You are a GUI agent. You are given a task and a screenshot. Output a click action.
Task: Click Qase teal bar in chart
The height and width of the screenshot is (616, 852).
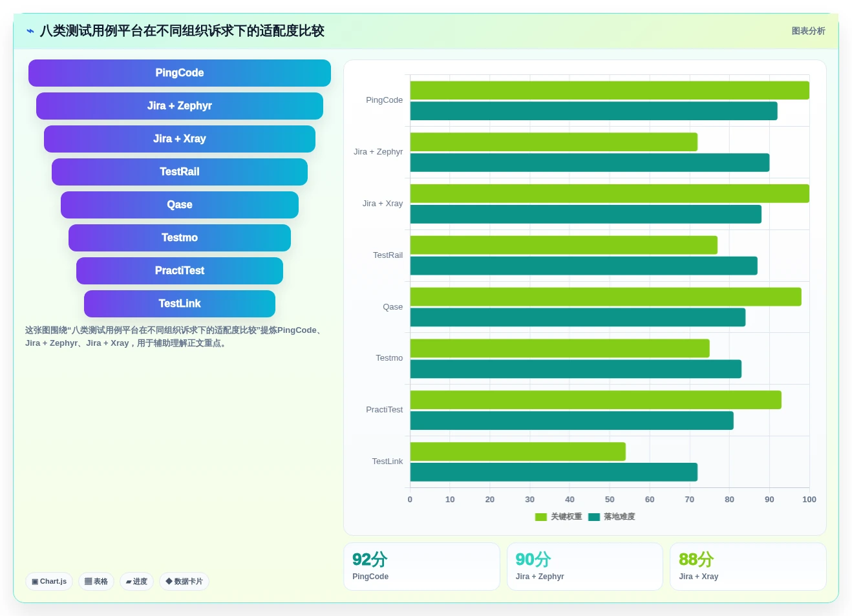(x=578, y=317)
